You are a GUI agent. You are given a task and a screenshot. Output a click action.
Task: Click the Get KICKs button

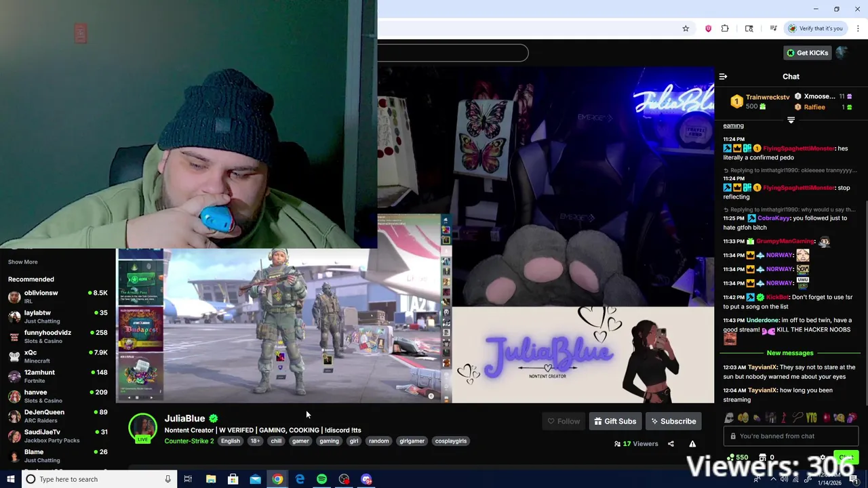(x=807, y=53)
